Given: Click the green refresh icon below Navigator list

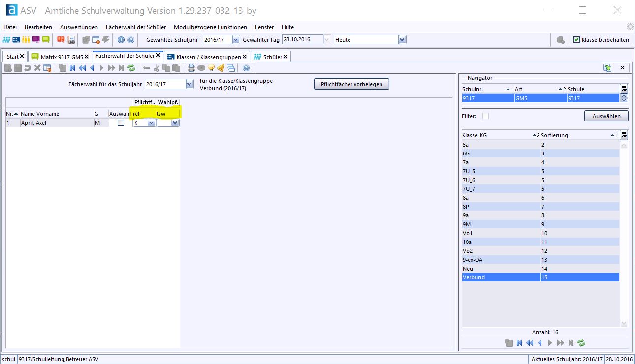Looking at the screenshot, I should pos(581,343).
